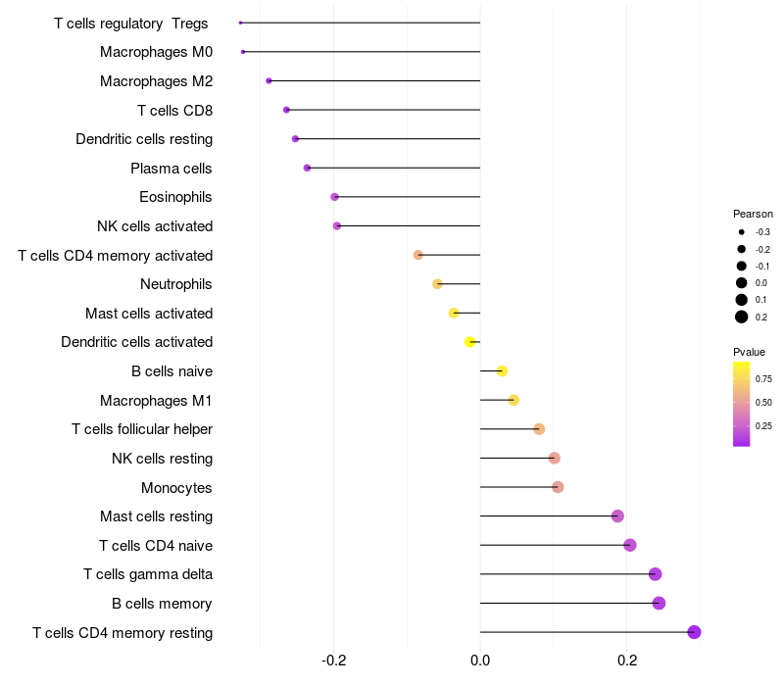Click the Pearson legend -0.3 size dot
Image resolution: width=784 pixels, height=686 pixels.
[x=742, y=232]
